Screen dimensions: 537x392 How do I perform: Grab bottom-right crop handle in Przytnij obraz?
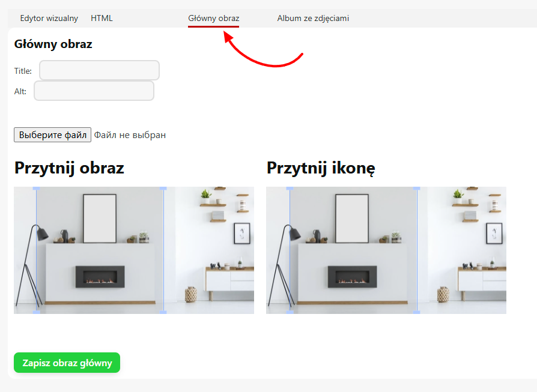(163, 312)
